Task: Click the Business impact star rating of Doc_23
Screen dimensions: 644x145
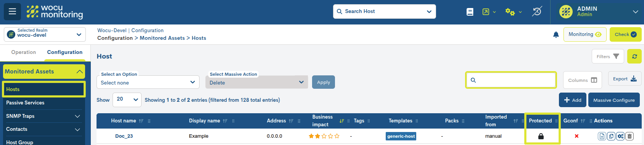Action: click(324, 136)
